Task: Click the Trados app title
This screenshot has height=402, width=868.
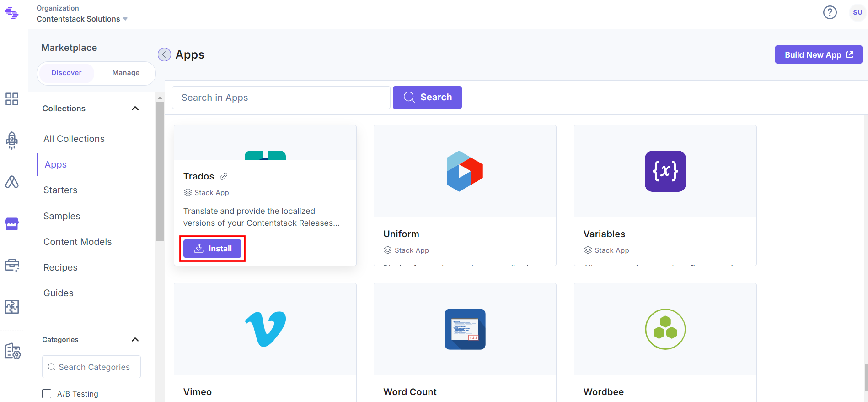Action: pyautogui.click(x=198, y=176)
